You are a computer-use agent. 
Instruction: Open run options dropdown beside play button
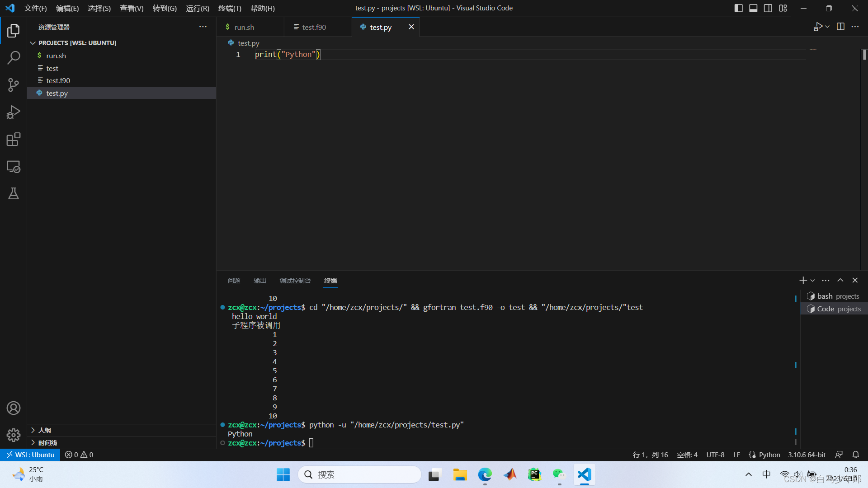[x=827, y=27]
